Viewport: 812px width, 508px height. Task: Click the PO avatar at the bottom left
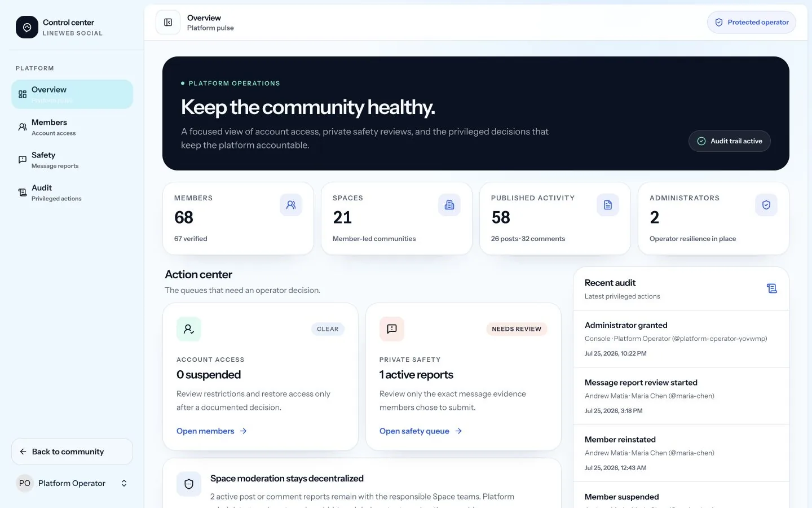click(x=25, y=483)
